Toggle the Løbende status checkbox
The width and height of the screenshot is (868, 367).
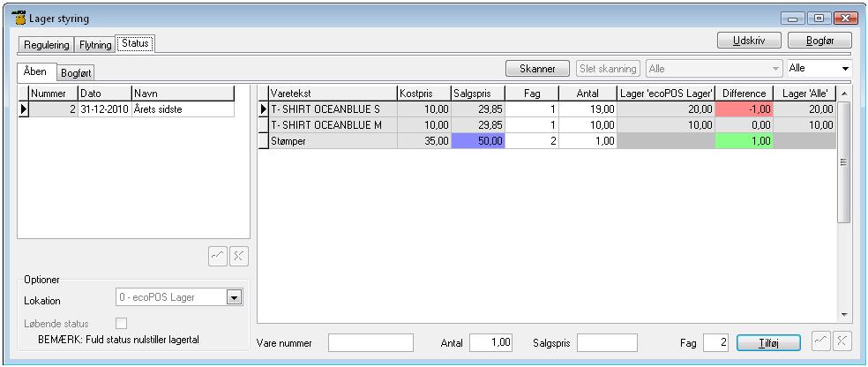[x=122, y=324]
